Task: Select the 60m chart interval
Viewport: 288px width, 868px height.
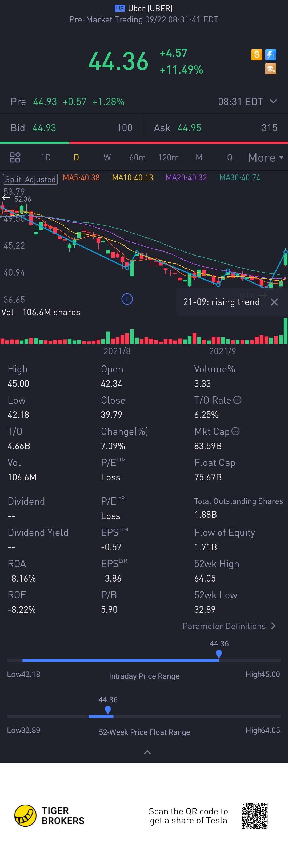Action: [137, 157]
